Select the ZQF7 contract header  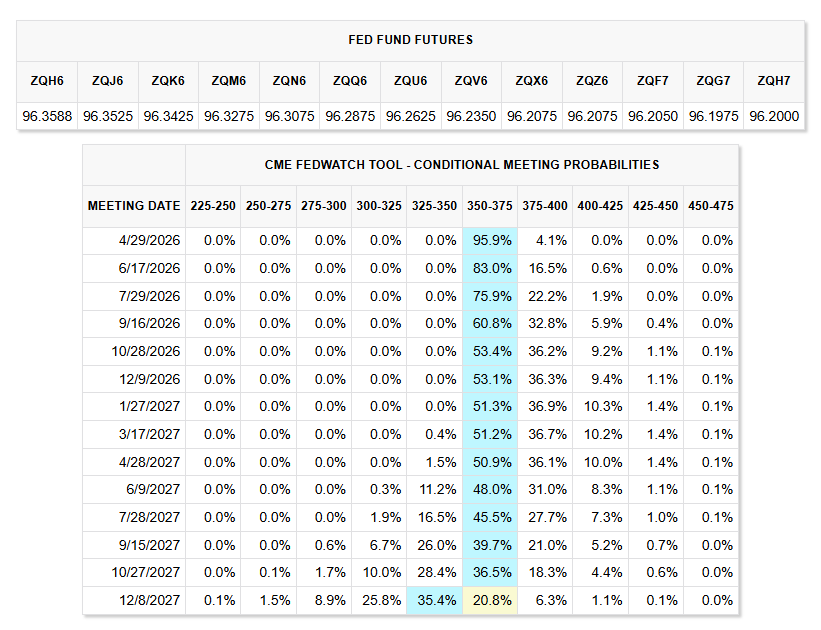[652, 81]
